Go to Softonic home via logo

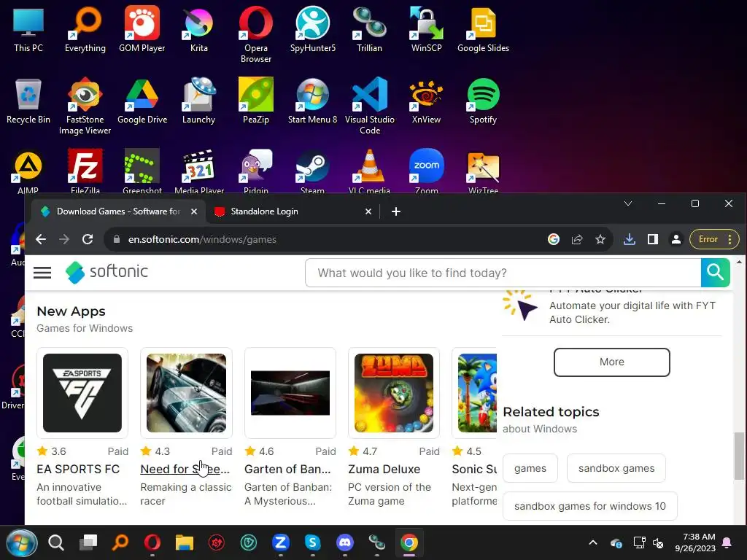coord(107,272)
